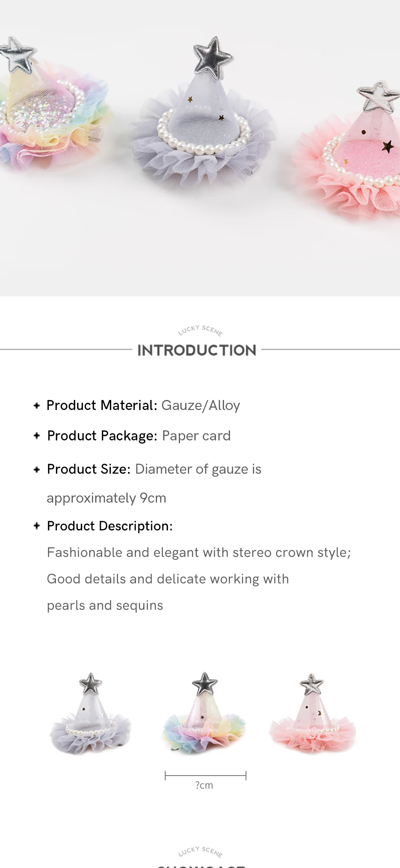Click the "Product Description:" label
Screen dimensions: 400x868
point(110,526)
